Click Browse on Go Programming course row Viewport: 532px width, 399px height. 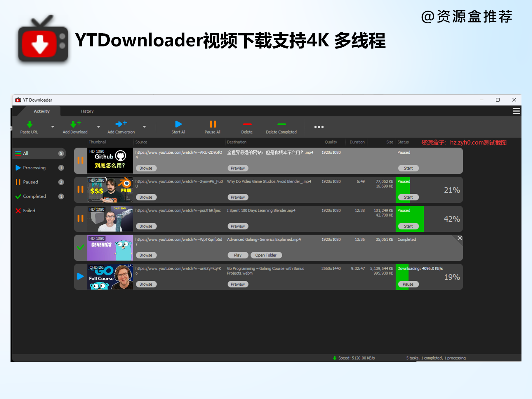tap(146, 284)
